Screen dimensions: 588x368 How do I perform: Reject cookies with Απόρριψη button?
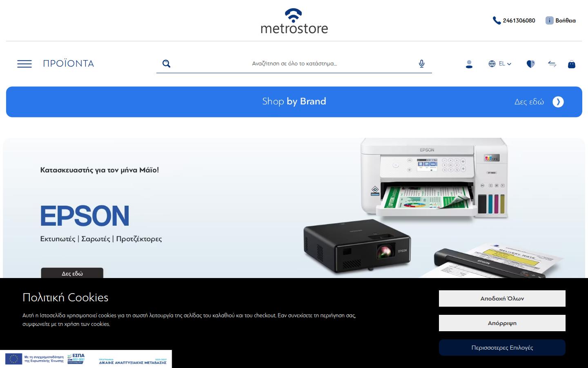[x=502, y=323]
